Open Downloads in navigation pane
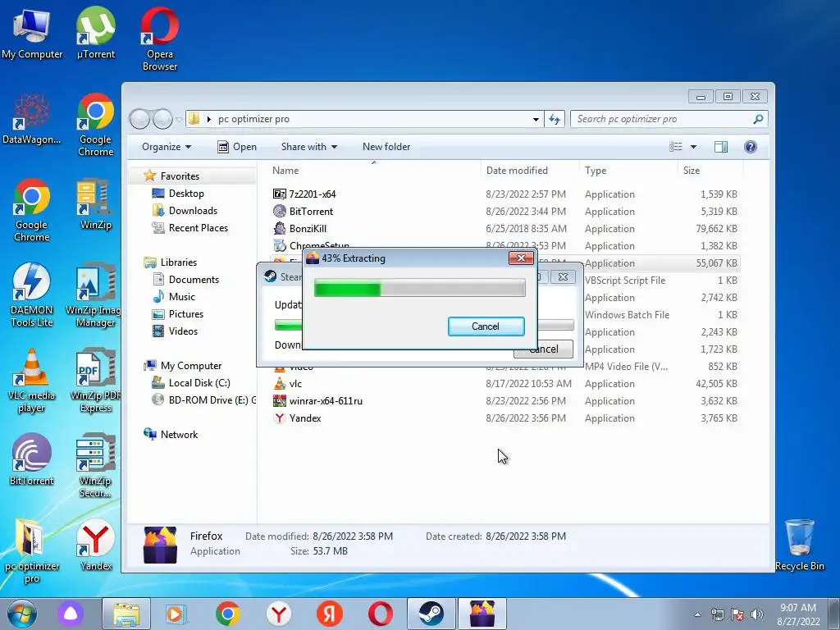Viewport: 840px width, 630px height. point(193,211)
